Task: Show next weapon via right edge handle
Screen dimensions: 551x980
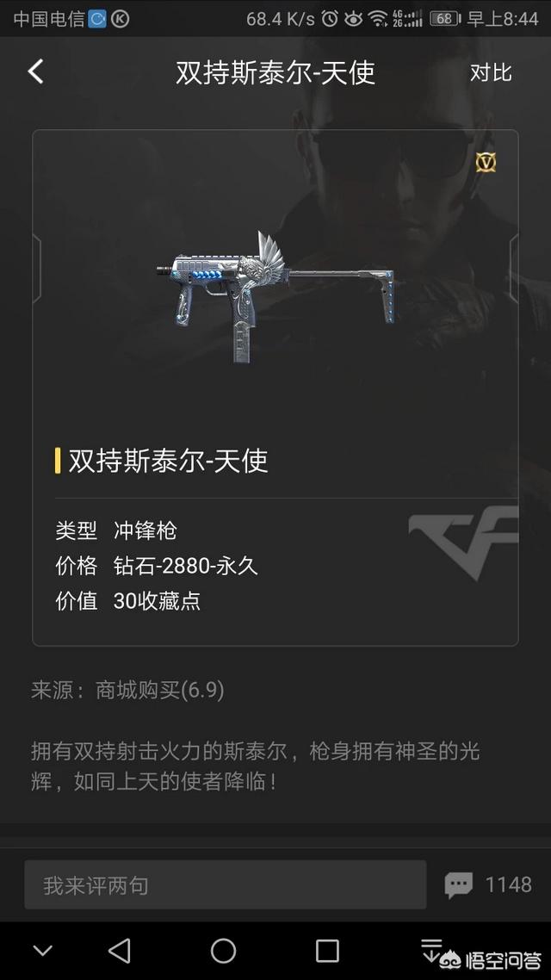Action: [x=514, y=270]
